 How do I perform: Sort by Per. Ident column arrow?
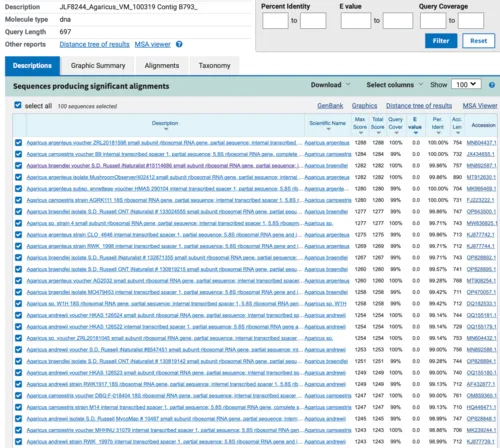(439, 133)
